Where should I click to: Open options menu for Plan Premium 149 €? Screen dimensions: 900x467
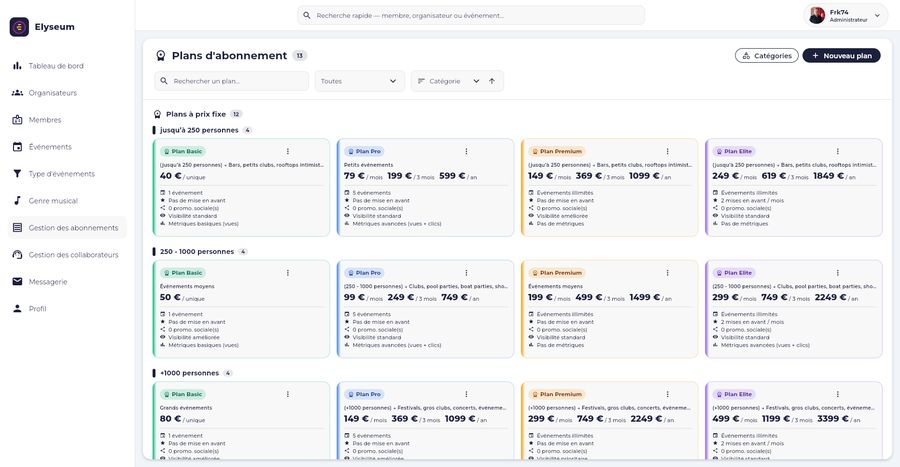(x=667, y=151)
